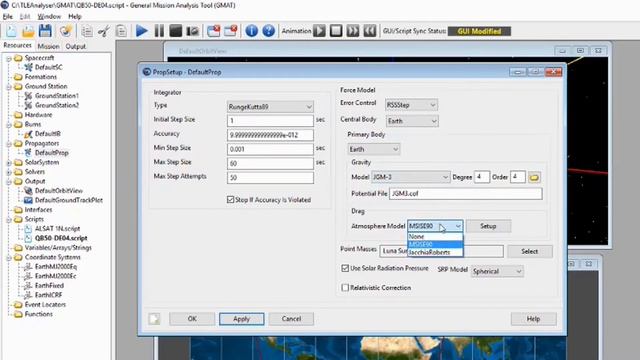640x360 pixels.
Task: Choose MSISE90 in atmosphere model list
Action: (x=435, y=244)
